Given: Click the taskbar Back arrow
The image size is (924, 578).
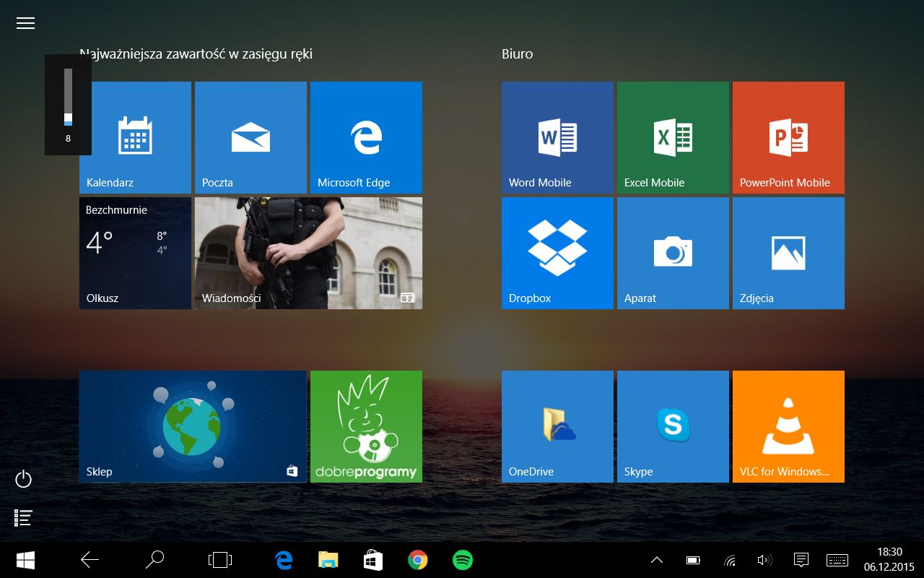Looking at the screenshot, I should (x=90, y=560).
